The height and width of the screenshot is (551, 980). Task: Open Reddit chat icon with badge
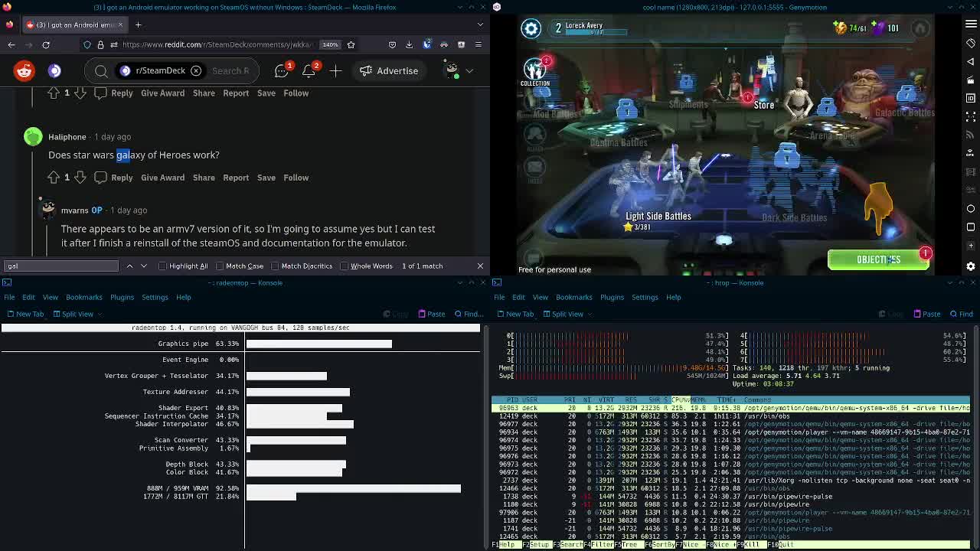282,70
